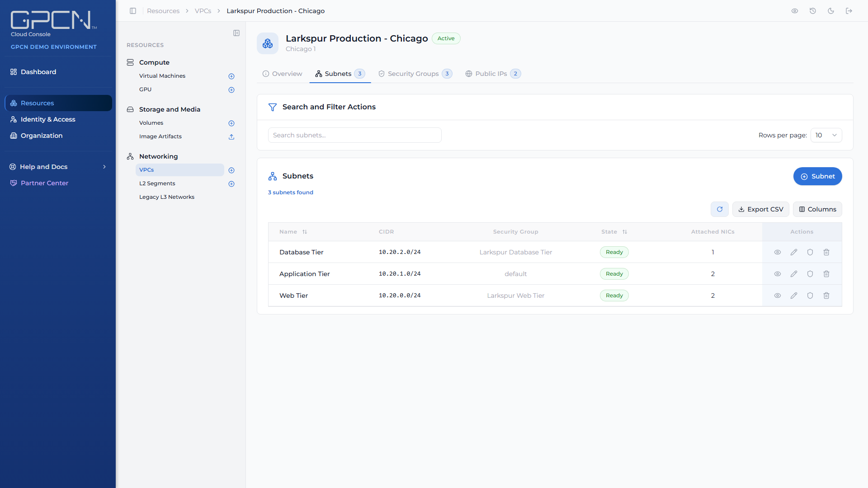This screenshot has width=868, height=488.
Task: Edit the Web Tier subnet
Action: 794,296
